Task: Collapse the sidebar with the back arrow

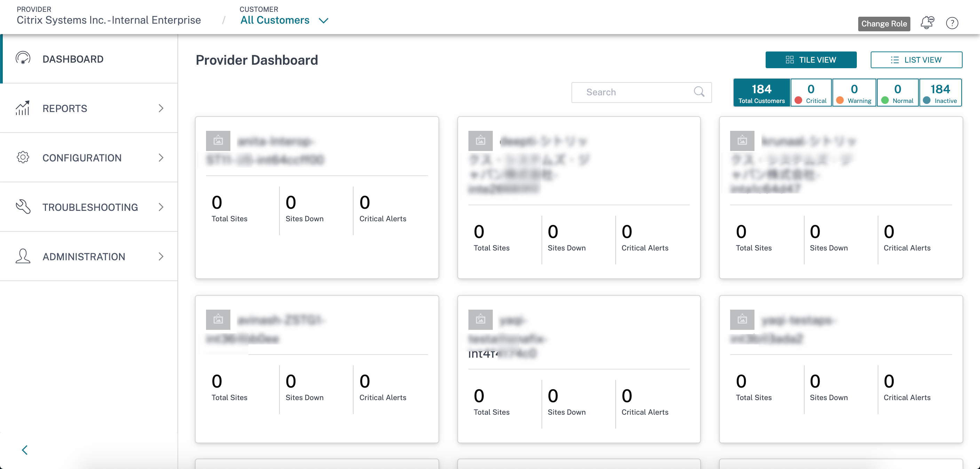Action: 25,450
